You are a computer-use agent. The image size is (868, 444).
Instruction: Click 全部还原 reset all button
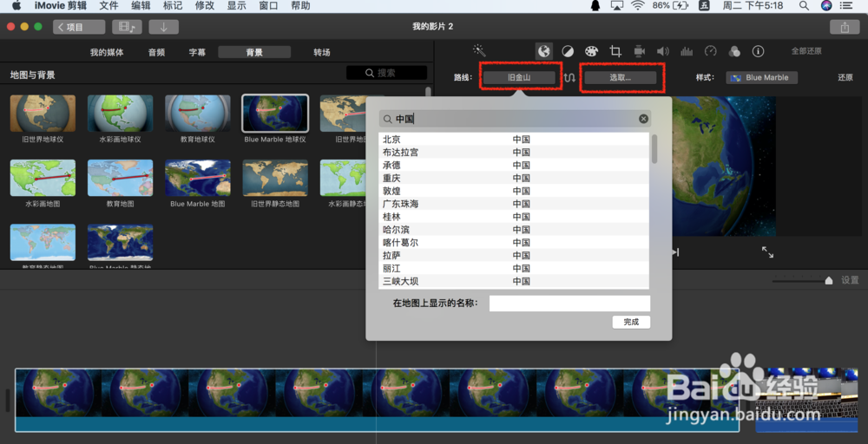pos(806,51)
